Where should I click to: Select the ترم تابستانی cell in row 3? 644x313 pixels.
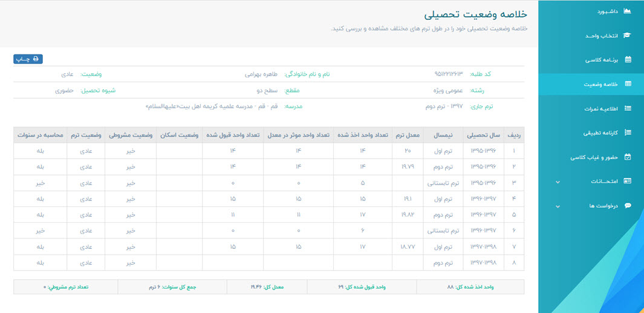coord(443,182)
